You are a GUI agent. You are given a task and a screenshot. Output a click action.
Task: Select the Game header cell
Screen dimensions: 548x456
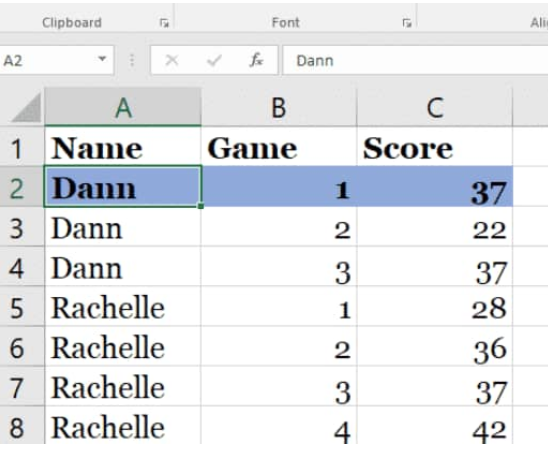tap(279, 148)
